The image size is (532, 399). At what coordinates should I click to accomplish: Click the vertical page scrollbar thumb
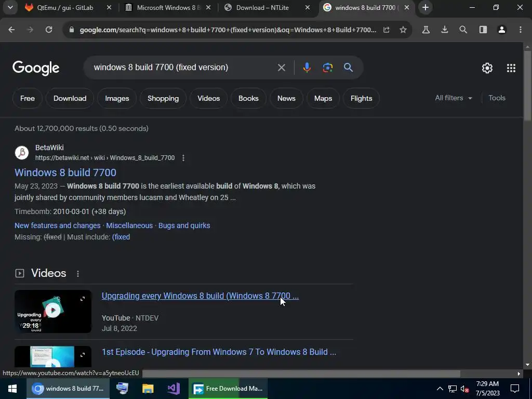point(527,85)
